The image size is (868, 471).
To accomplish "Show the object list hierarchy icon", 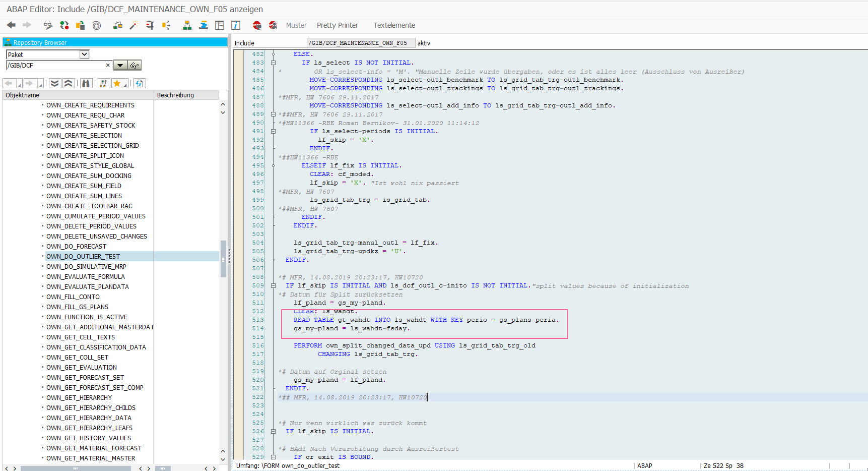I will [x=187, y=25].
